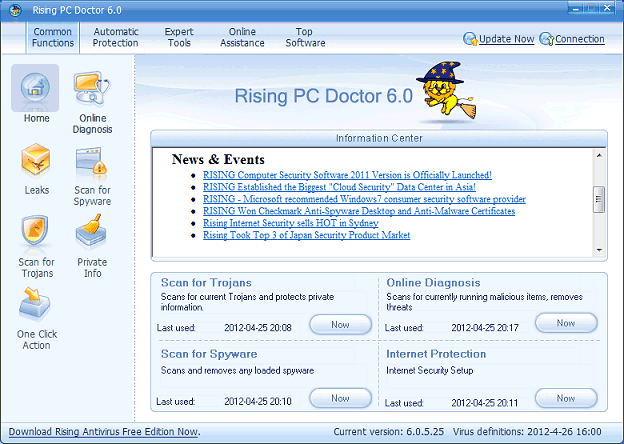Switch to Online Assistance tab

pos(242,37)
